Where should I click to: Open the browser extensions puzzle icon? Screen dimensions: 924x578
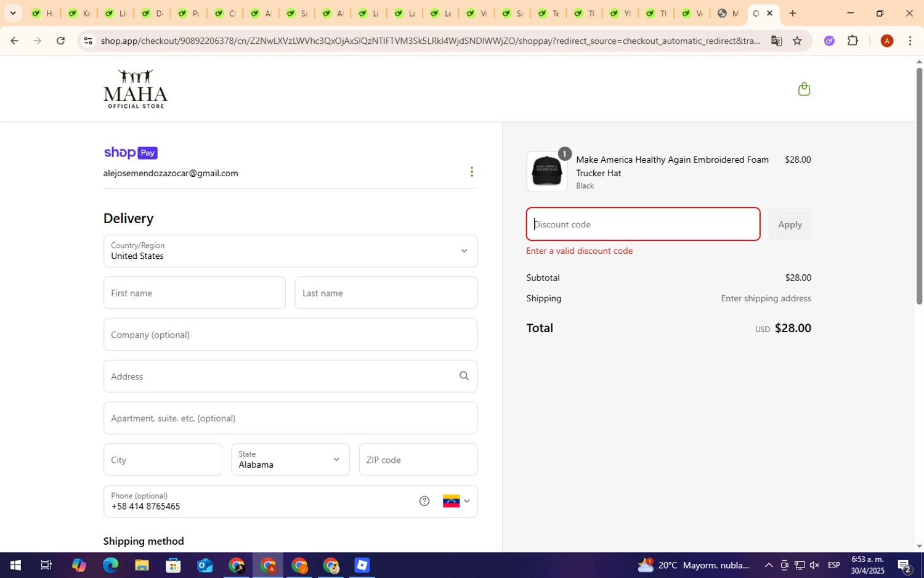pos(853,41)
